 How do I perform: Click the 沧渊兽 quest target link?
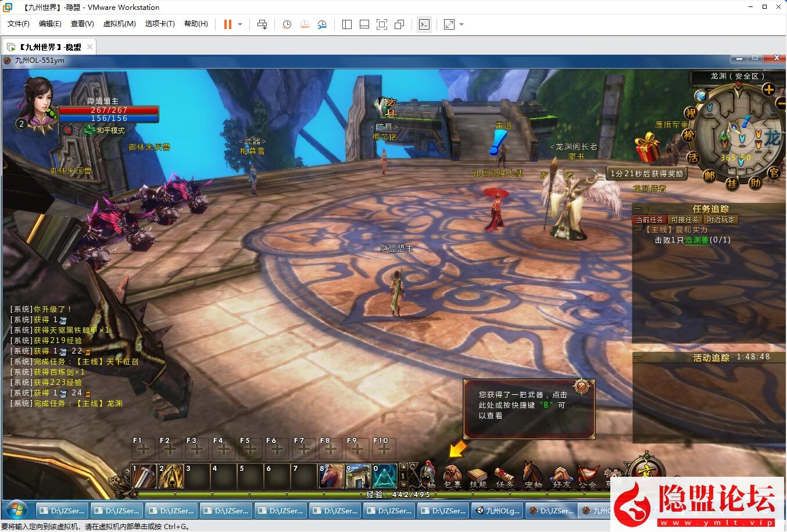[x=696, y=240]
